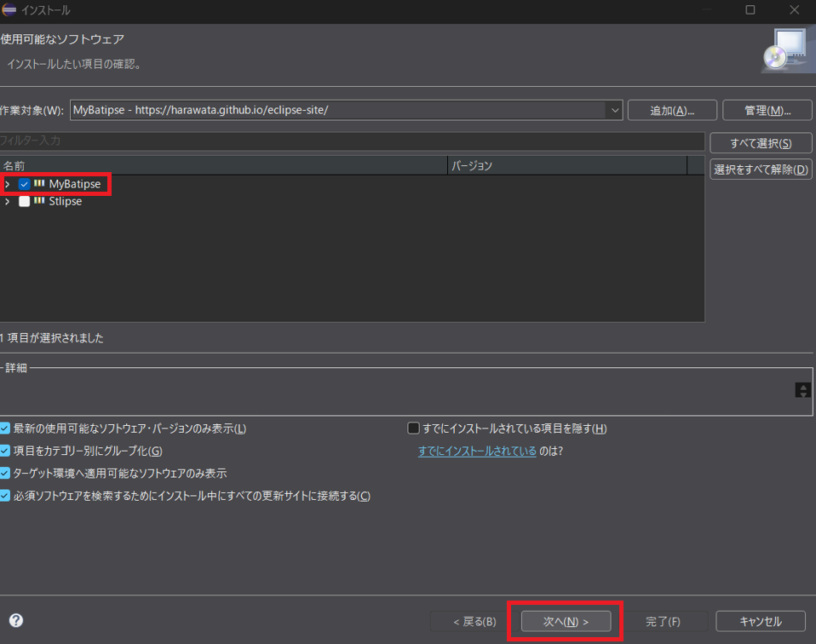This screenshot has height=644, width=816.
Task: Toggle contact all update sites checkbox
Action: click(6, 496)
